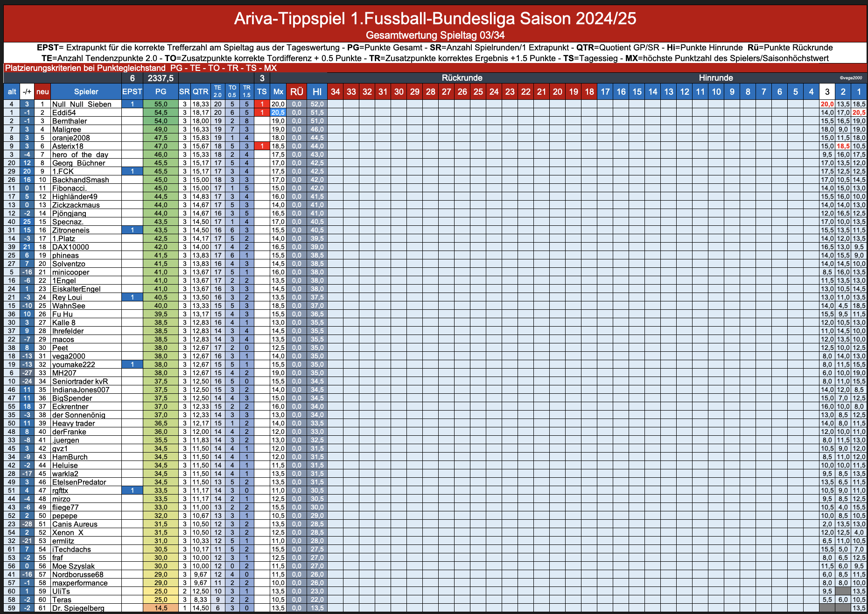The width and height of the screenshot is (868, 614).
Task: Click the Specnaz. name cell
Action: (86, 222)
